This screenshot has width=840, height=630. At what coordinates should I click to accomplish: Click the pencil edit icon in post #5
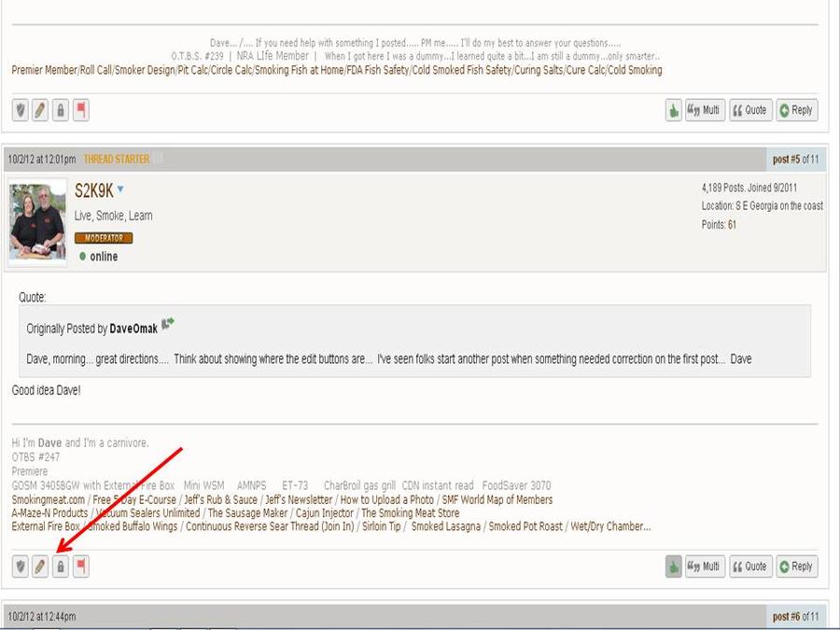[40, 567]
